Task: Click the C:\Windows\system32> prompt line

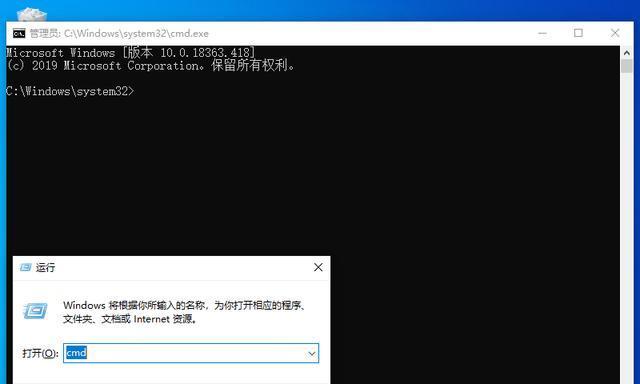Action: (70, 91)
